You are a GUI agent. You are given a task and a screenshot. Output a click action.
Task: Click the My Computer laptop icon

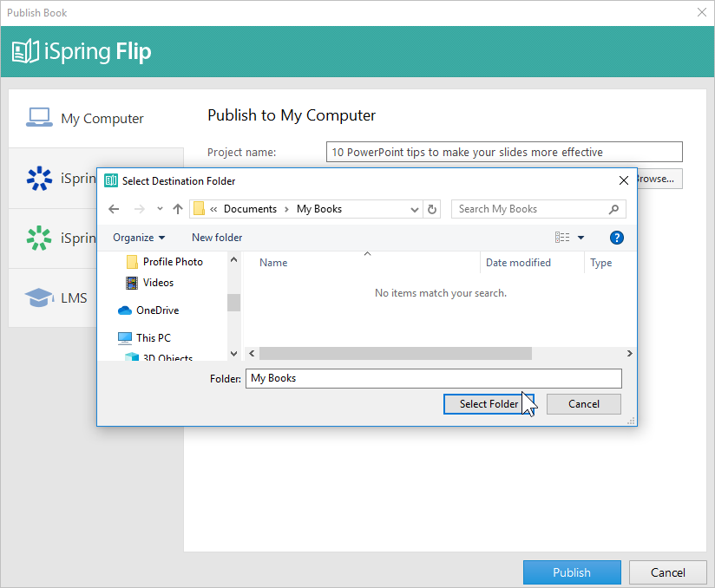tap(39, 117)
